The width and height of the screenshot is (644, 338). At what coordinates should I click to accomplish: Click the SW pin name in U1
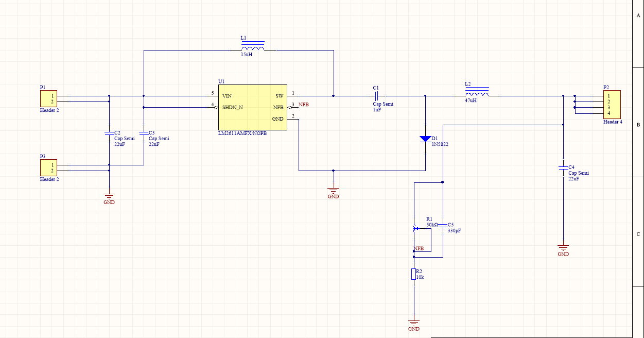tap(279, 96)
